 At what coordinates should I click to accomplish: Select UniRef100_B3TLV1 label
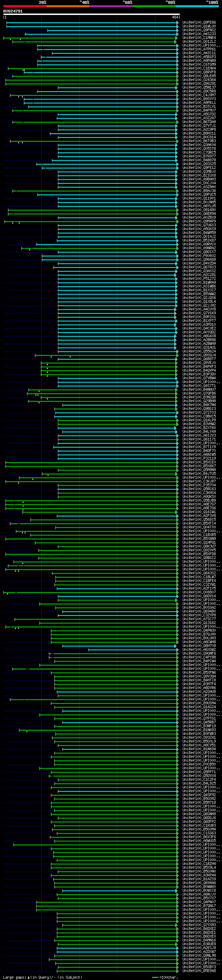199,106
